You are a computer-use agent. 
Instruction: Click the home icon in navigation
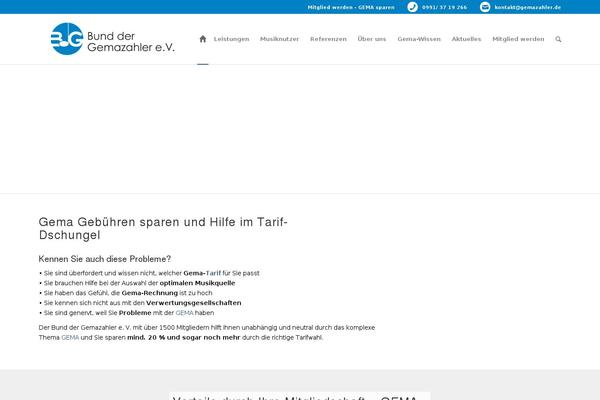[x=203, y=39]
